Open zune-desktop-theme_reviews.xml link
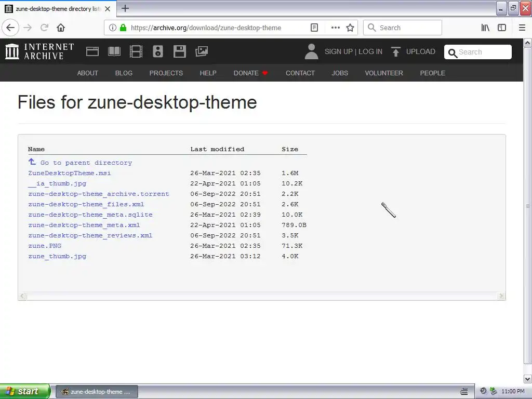 coord(90,235)
